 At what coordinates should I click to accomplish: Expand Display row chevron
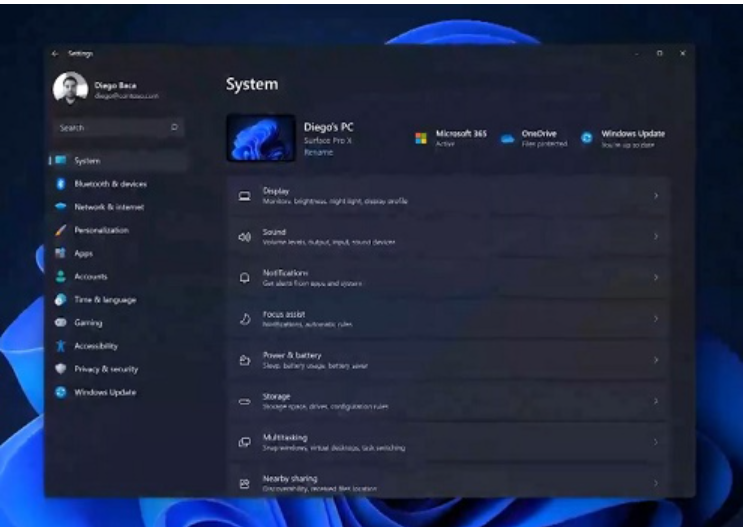pos(656,195)
